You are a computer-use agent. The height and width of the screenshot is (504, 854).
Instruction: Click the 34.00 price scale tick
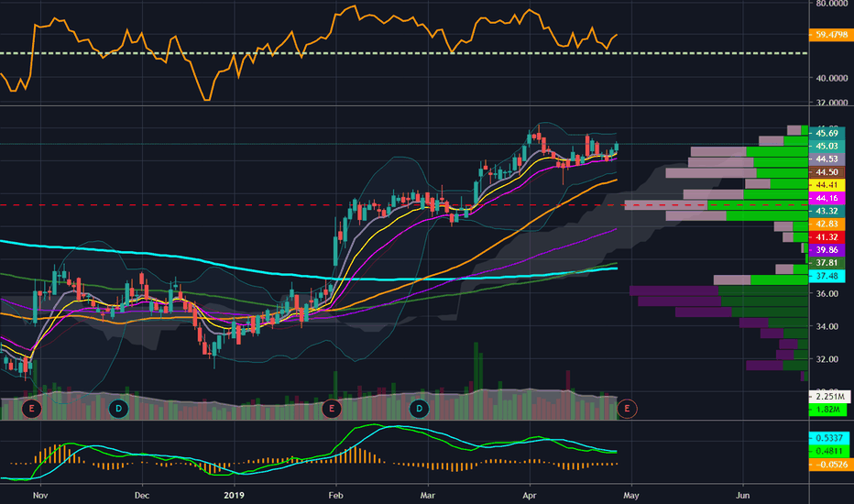coord(827,326)
